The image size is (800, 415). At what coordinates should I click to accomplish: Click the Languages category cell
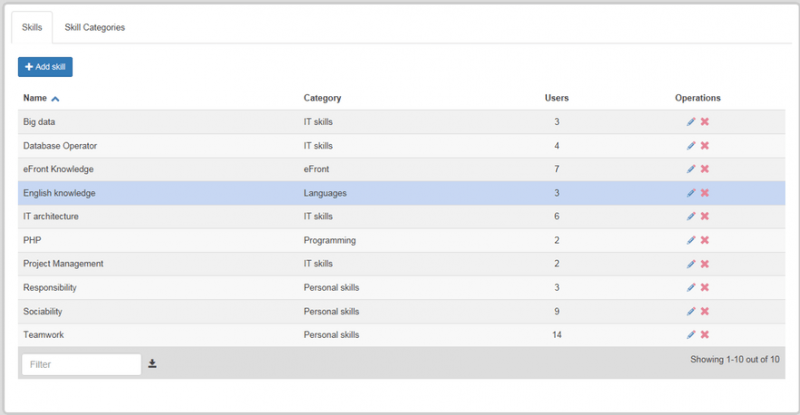click(325, 193)
